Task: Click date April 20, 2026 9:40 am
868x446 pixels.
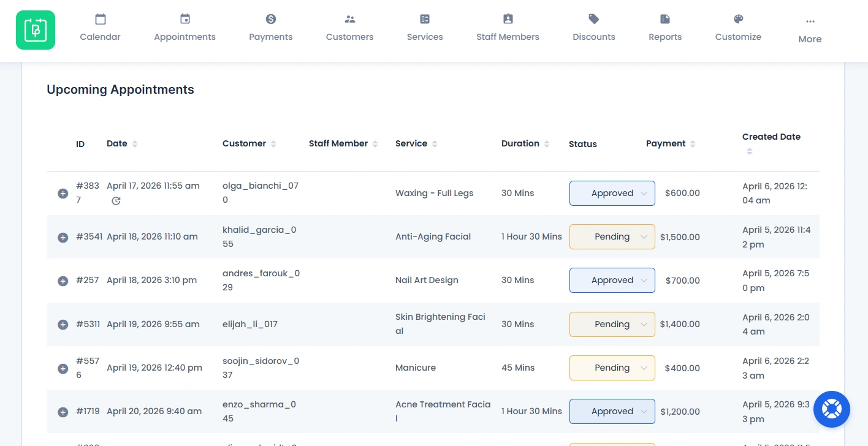Action: tap(154, 411)
